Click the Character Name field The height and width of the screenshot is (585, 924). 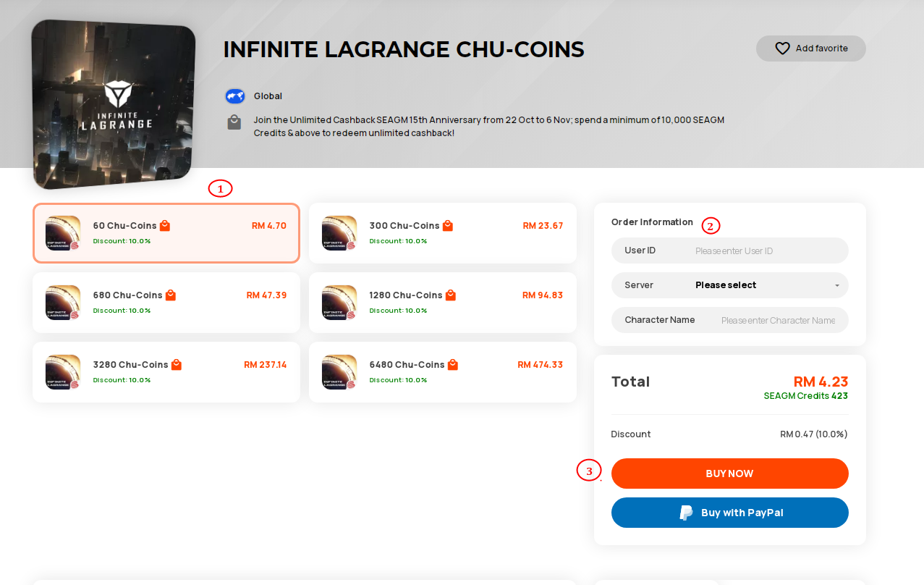[730, 320]
